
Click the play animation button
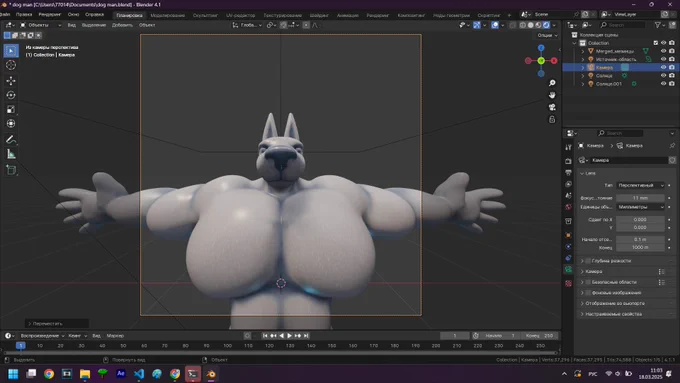coord(289,336)
